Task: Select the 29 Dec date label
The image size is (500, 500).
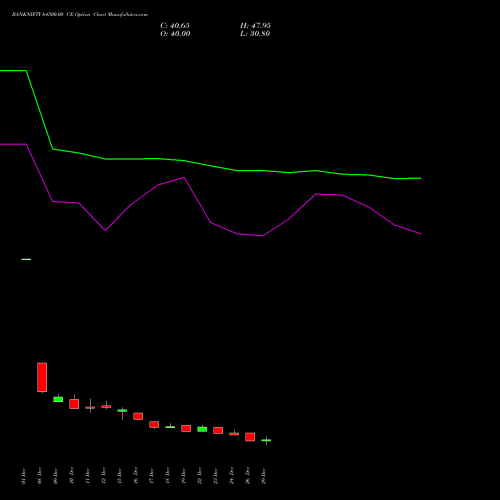Action: (x=263, y=476)
